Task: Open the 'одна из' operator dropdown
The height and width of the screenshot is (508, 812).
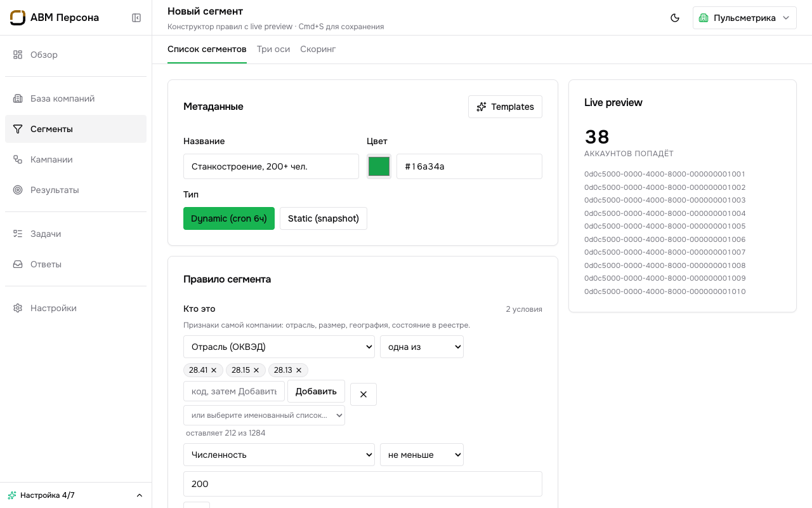Action: (x=422, y=347)
